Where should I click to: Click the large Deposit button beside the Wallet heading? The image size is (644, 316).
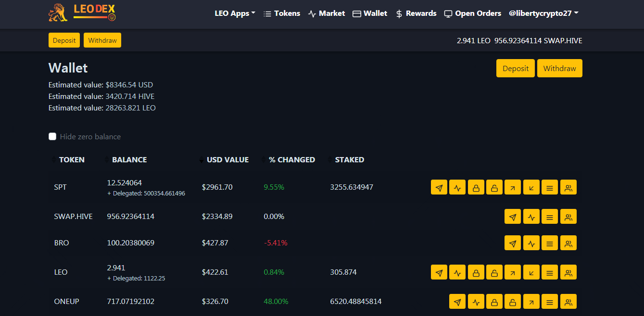[516, 68]
